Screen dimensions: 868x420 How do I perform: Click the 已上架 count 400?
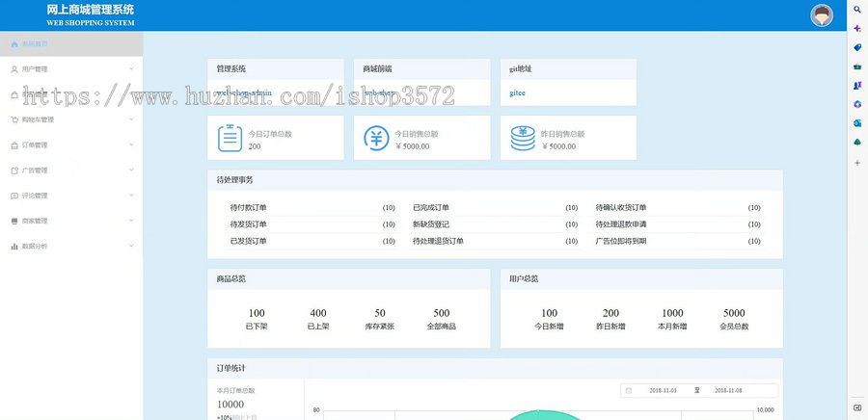[x=318, y=313]
